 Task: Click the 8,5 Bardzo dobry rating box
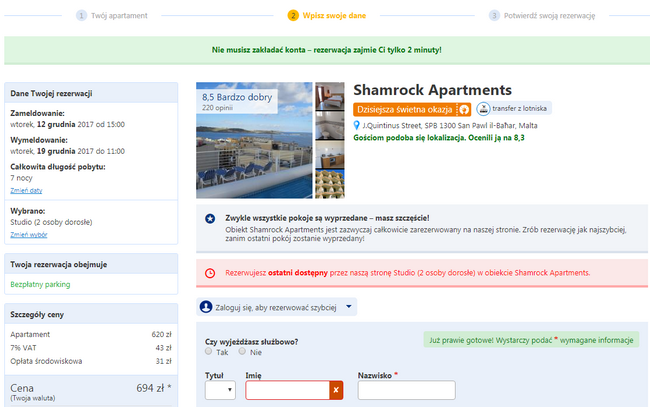(237, 102)
